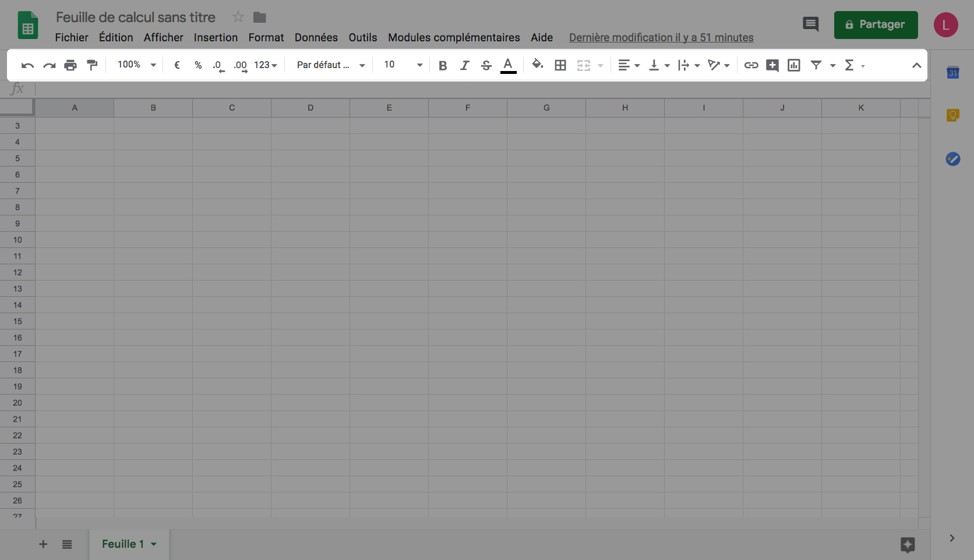Screen dimensions: 974x560
Task: Click the green Partager button
Action: (x=876, y=25)
